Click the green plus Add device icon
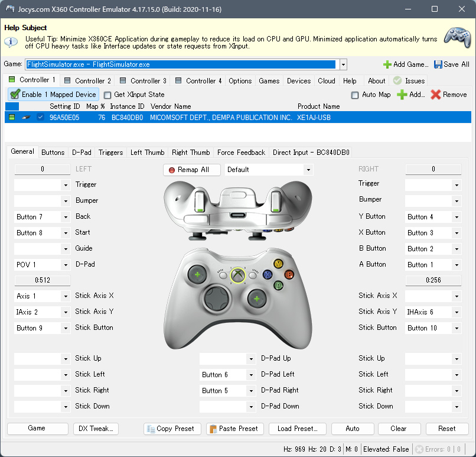The height and width of the screenshot is (457, 476). tap(402, 95)
